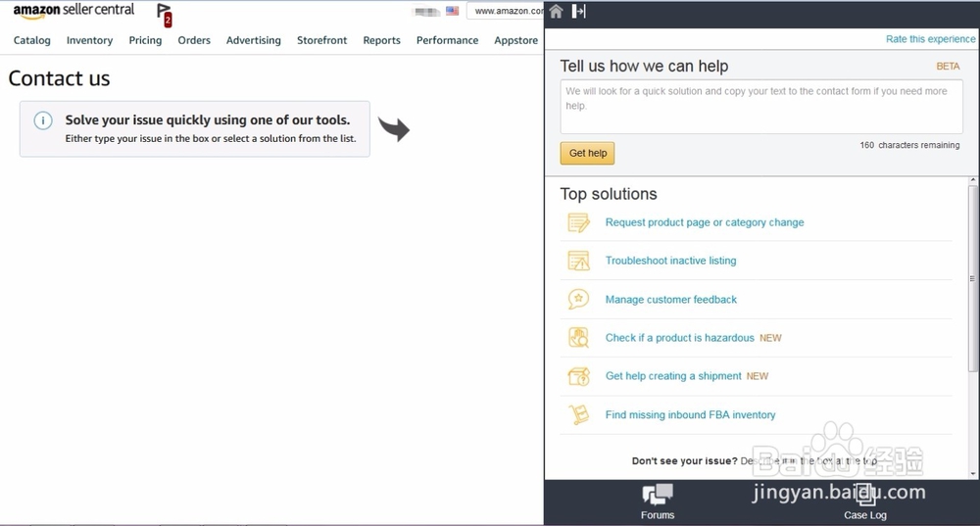980x526 pixels.
Task: Click the BETA label
Action: (x=948, y=67)
